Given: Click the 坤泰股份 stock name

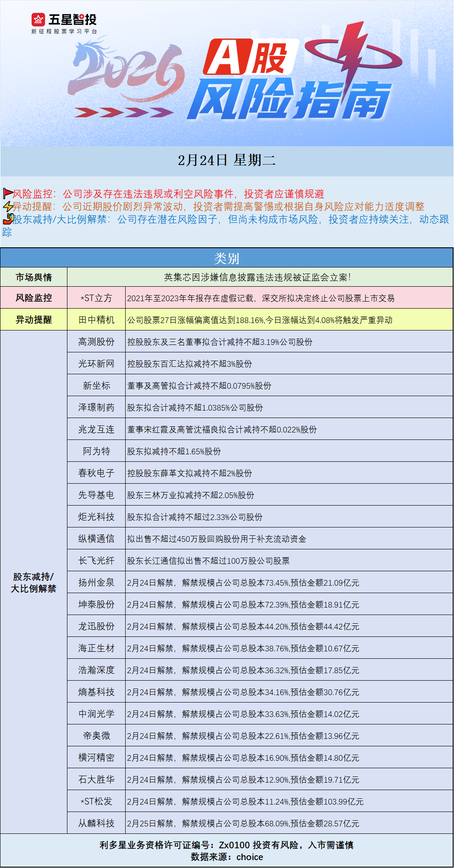Looking at the screenshot, I should pyautogui.click(x=96, y=604).
